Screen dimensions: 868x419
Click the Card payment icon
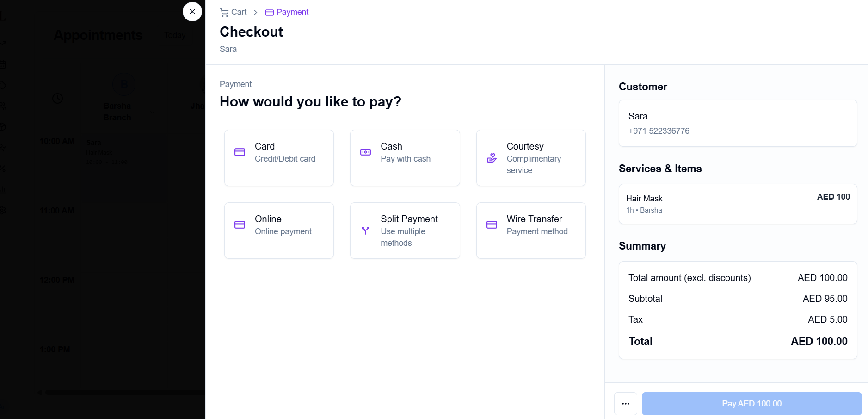click(240, 152)
